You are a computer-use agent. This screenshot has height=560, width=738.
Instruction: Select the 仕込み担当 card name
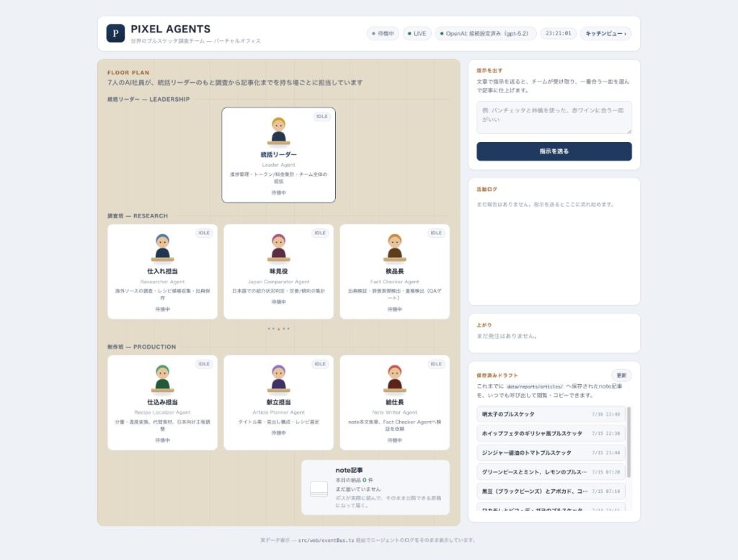(162, 402)
